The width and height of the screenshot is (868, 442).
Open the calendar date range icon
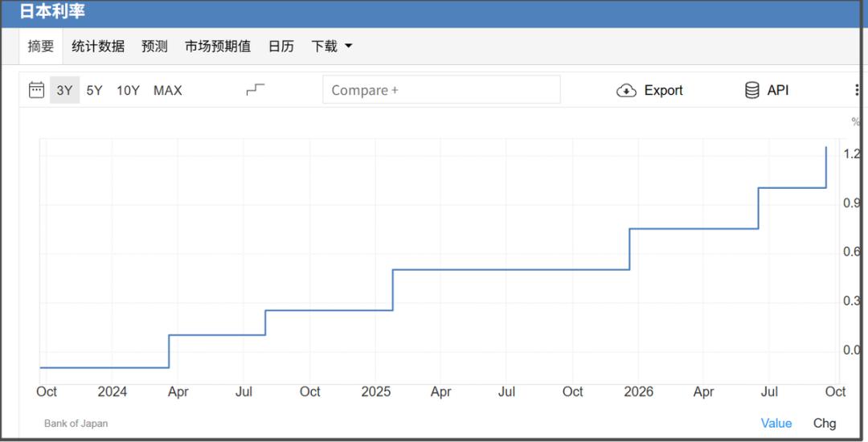[36, 90]
